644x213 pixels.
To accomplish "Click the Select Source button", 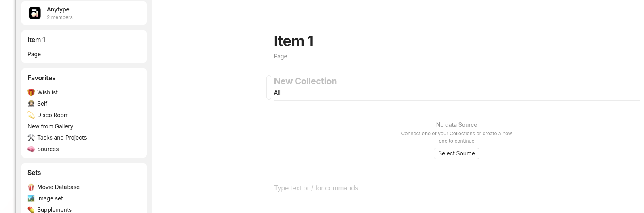I will tap(456, 153).
